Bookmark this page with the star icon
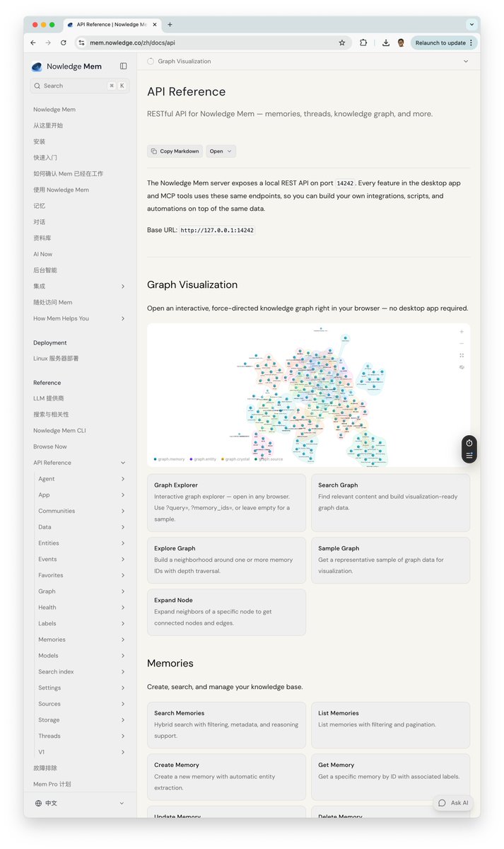 [342, 42]
